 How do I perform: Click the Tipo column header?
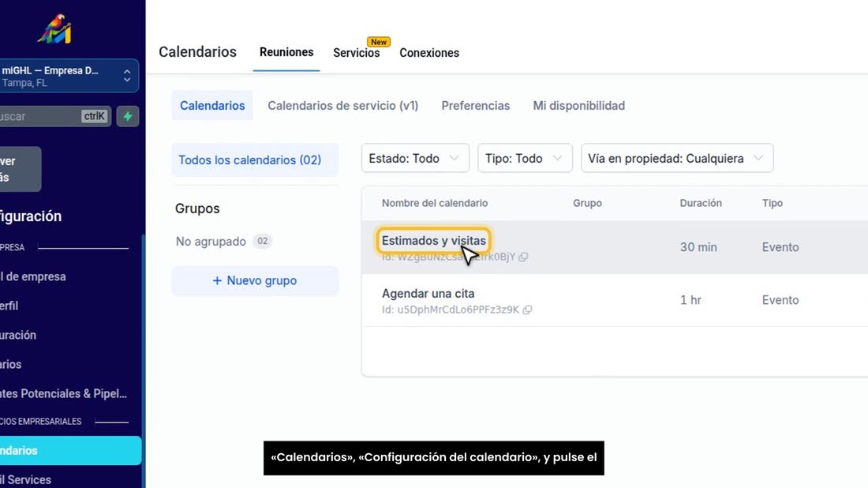click(773, 203)
